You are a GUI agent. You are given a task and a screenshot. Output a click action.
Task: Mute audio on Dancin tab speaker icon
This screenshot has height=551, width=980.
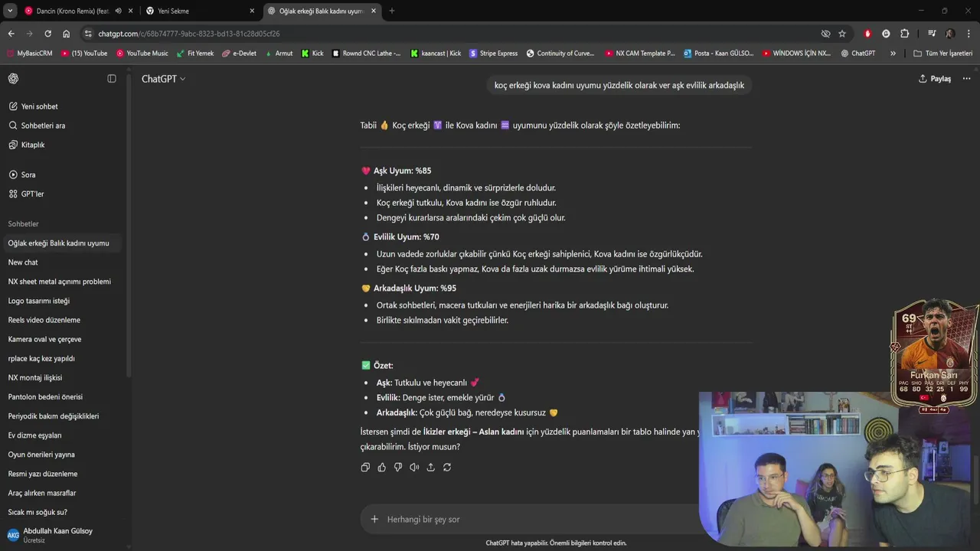[x=118, y=11]
